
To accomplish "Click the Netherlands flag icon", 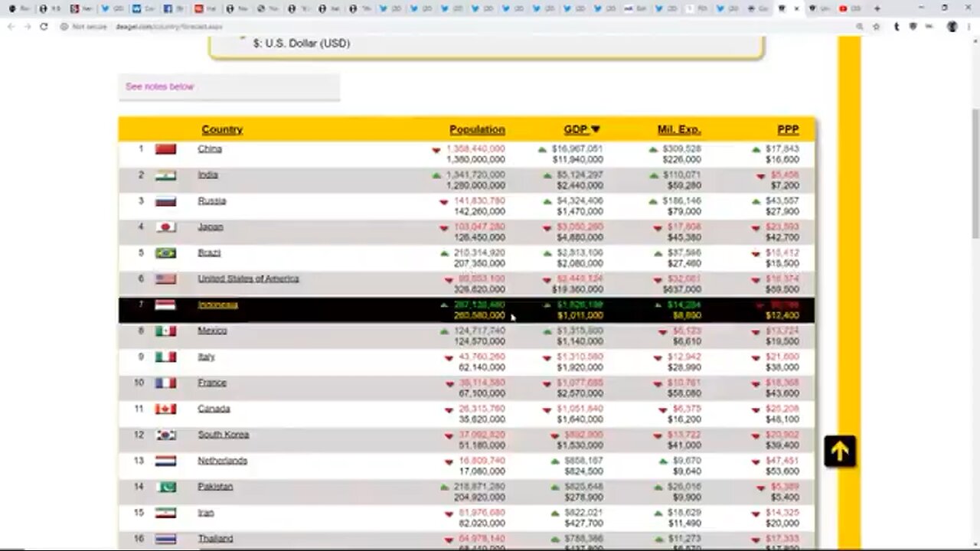I will tap(165, 461).
